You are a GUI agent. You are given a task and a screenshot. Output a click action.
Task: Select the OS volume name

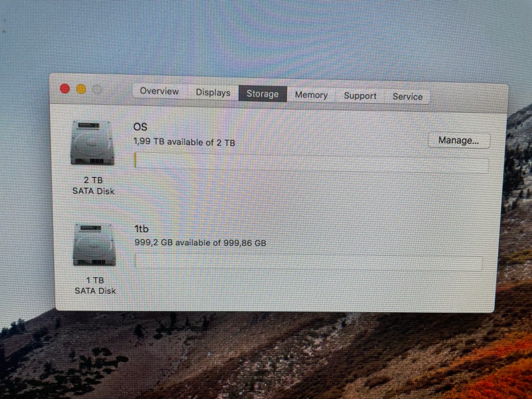click(140, 127)
